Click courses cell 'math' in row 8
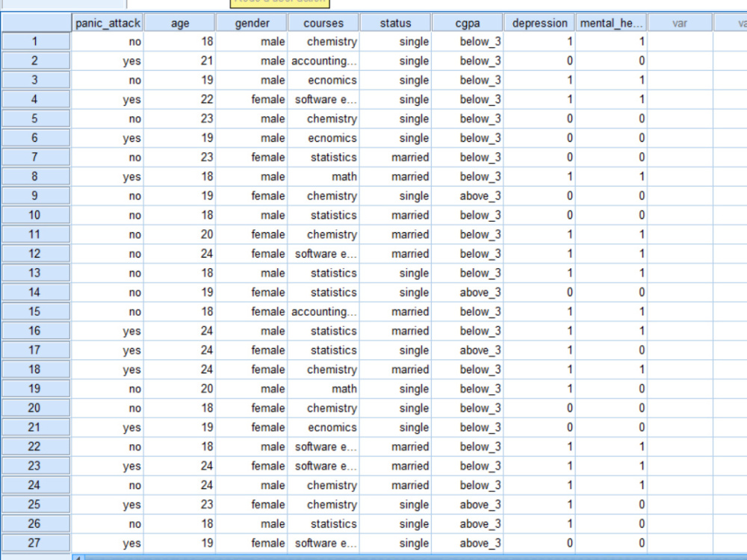Image resolution: width=747 pixels, height=560 pixels. (323, 177)
